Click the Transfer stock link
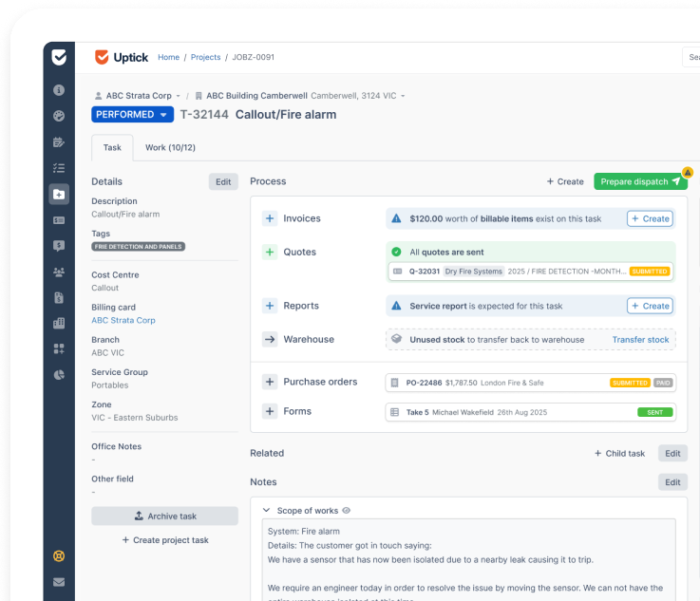 (x=640, y=340)
